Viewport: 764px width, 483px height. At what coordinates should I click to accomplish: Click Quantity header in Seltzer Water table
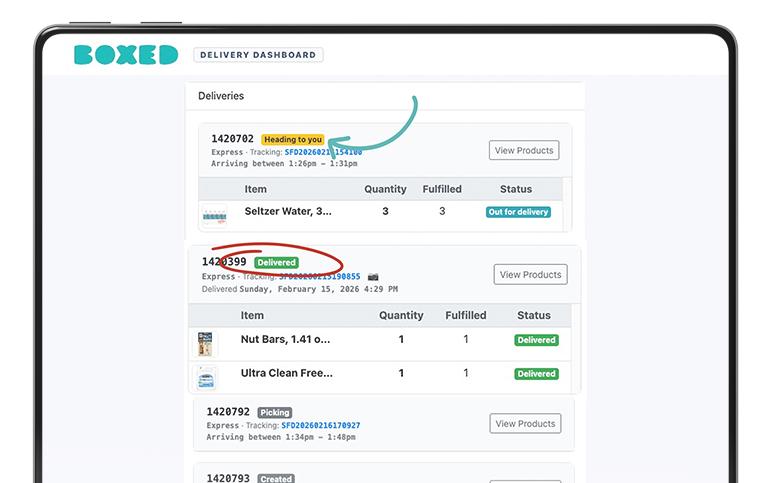tap(385, 189)
